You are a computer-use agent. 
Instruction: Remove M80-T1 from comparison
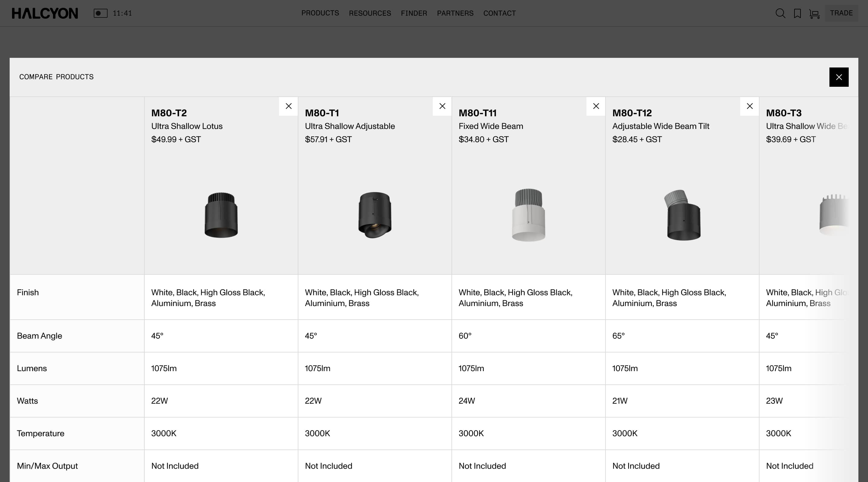442,106
